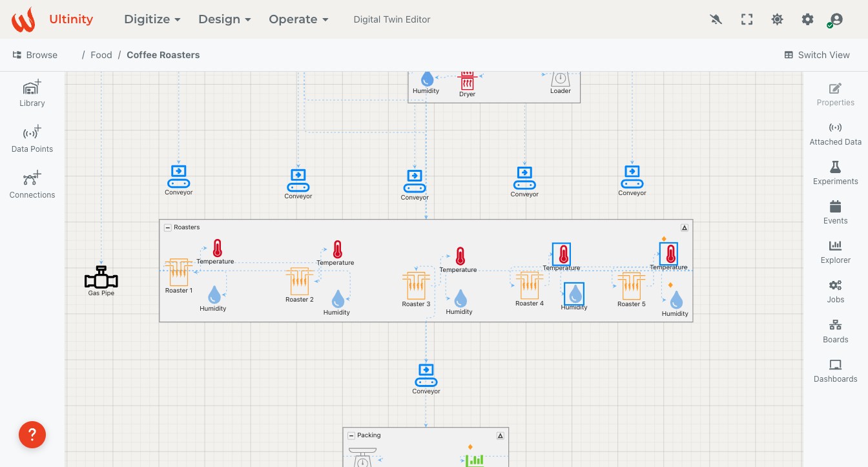Toggle light/dark theme
This screenshot has height=467, width=868.
[x=777, y=19]
